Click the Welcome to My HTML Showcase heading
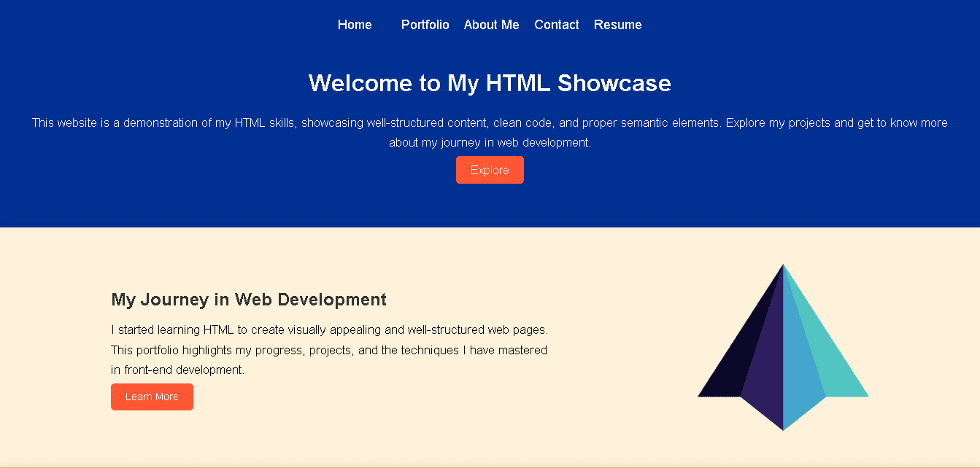Viewport: 980px width, 468px height. point(490,83)
